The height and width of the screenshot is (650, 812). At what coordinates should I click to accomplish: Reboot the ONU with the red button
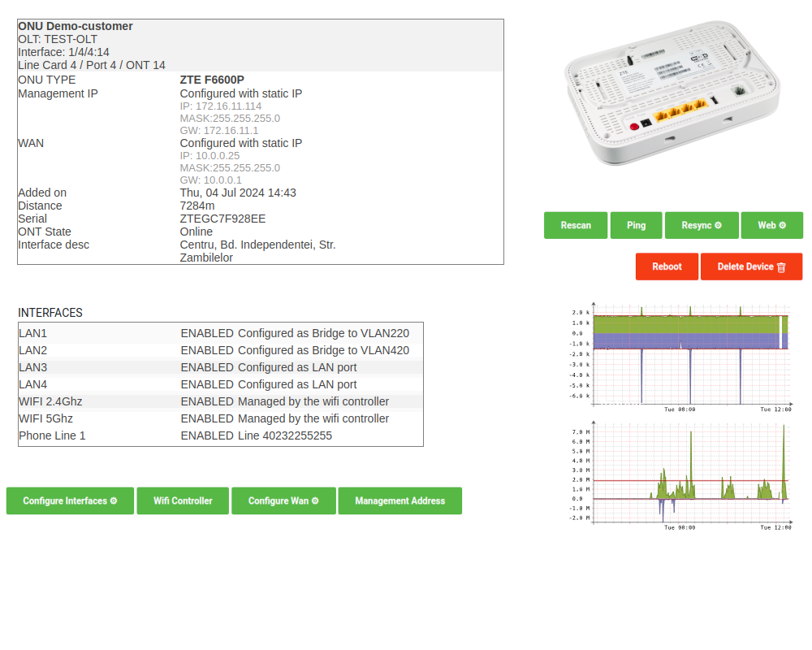667,266
